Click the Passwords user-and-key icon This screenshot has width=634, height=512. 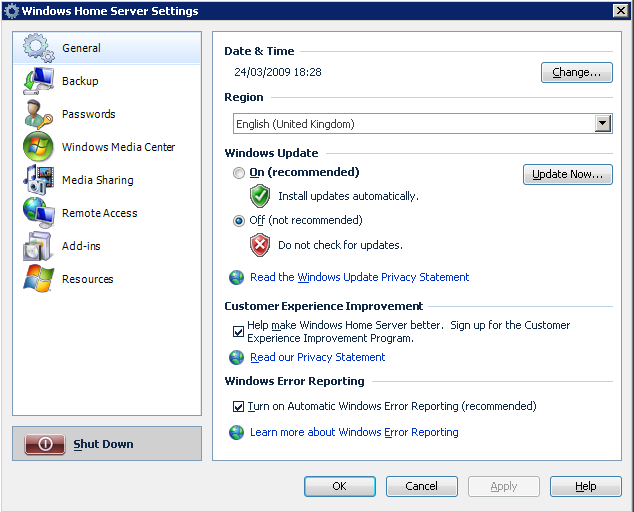tap(38, 114)
